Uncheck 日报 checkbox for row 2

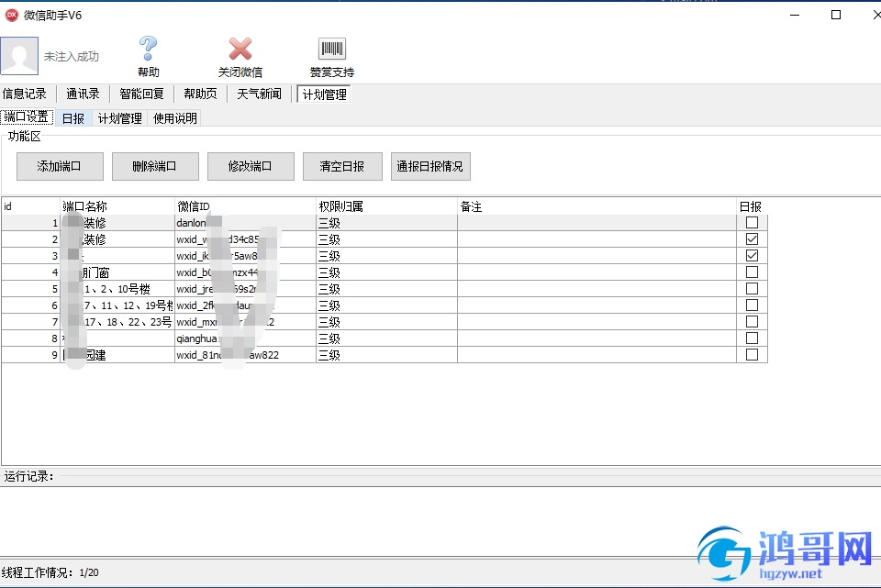tap(752, 239)
